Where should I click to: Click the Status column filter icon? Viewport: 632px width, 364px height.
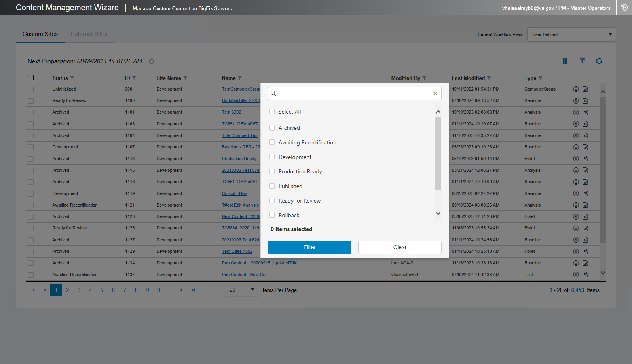tap(72, 78)
